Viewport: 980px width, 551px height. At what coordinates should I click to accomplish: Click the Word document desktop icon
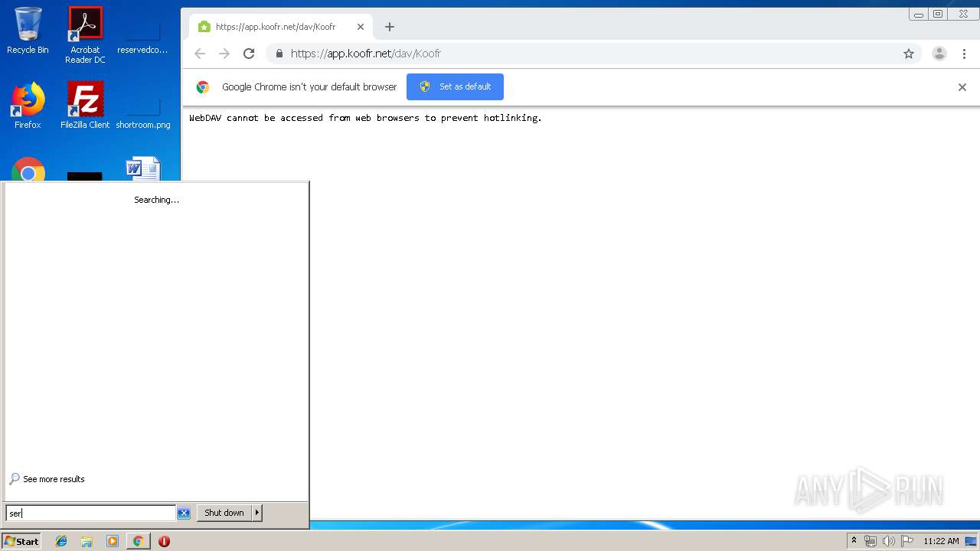click(x=143, y=169)
